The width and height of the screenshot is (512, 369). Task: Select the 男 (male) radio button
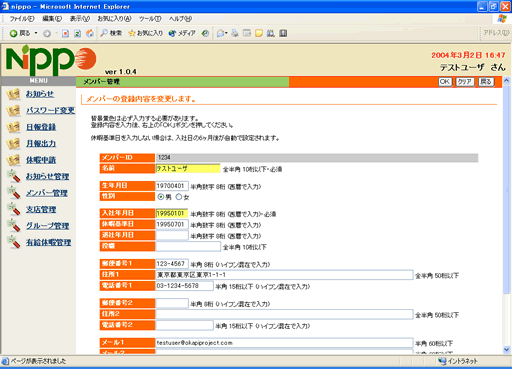click(161, 197)
